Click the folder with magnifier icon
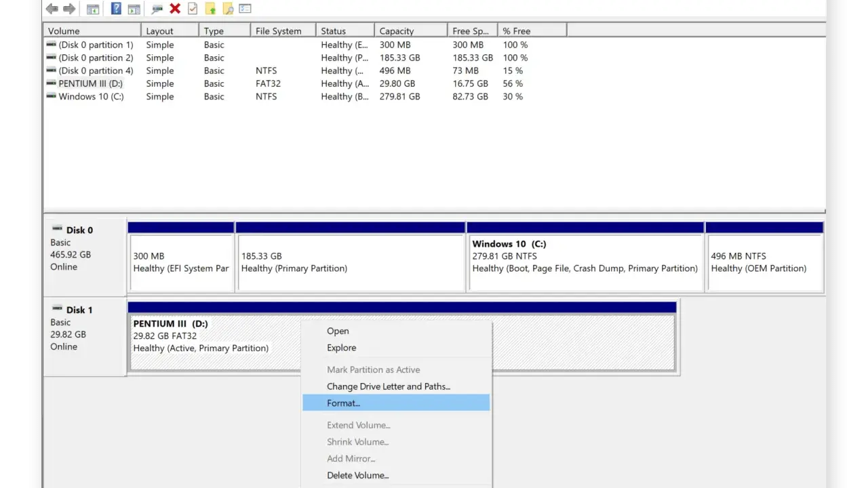 [229, 9]
